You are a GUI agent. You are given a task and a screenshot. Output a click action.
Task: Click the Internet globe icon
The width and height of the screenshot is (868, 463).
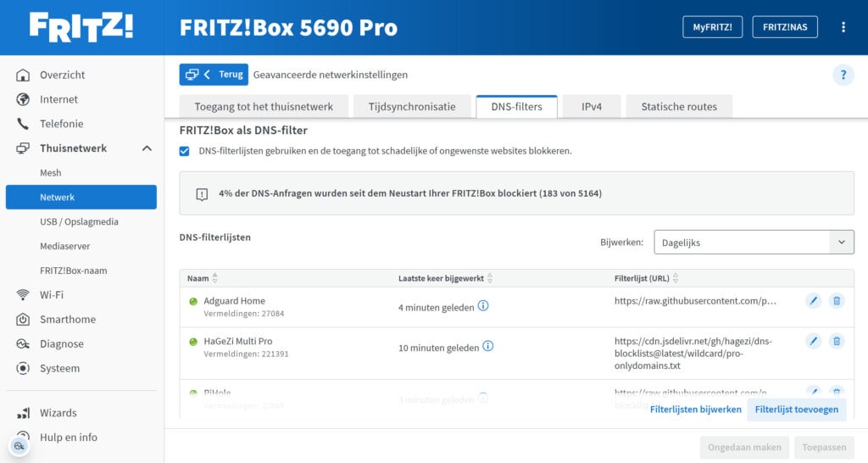point(23,99)
